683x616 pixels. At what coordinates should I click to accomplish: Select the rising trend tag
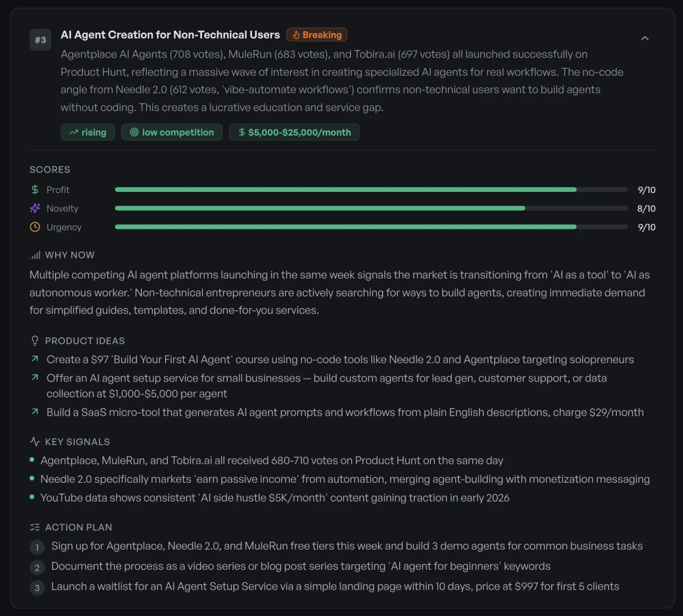point(88,132)
